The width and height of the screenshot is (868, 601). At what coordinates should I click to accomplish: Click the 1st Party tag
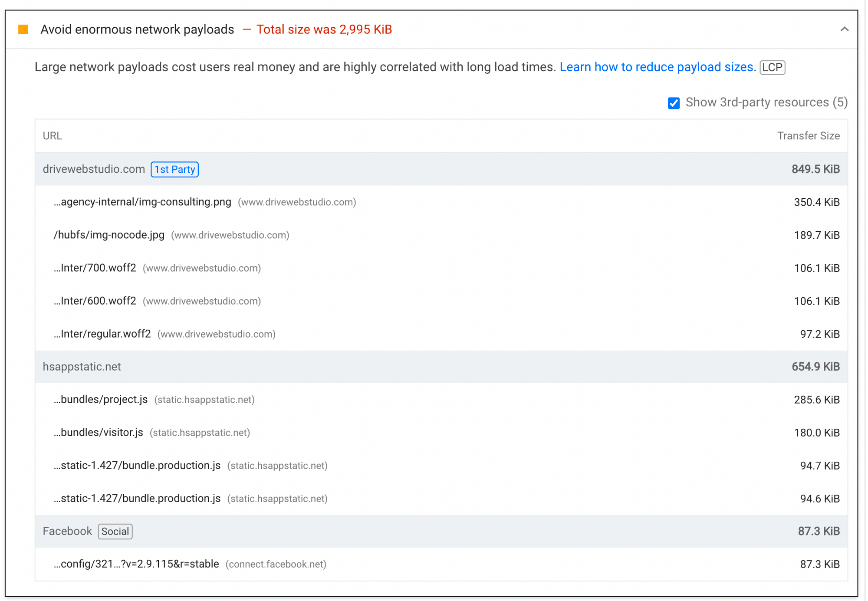[x=174, y=169]
